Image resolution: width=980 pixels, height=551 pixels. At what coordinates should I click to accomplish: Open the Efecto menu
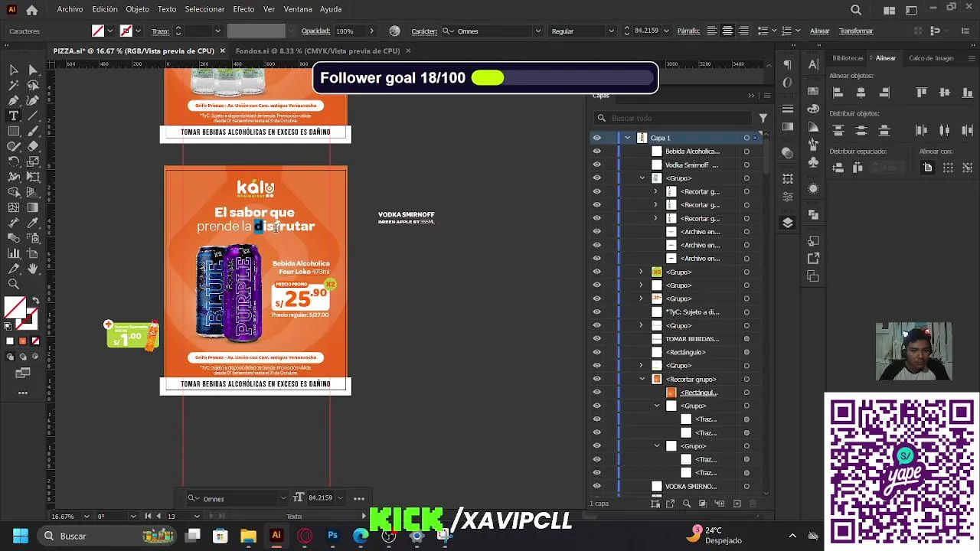point(243,9)
